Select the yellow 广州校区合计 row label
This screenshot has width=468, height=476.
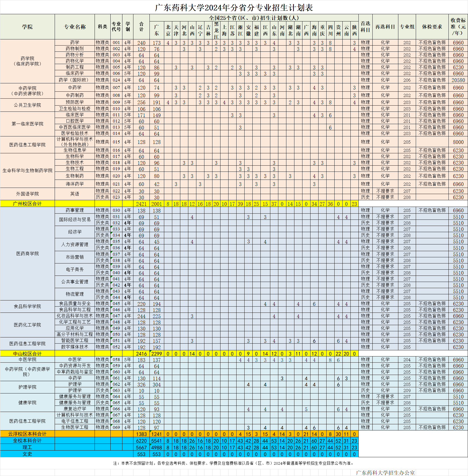tap(27, 204)
